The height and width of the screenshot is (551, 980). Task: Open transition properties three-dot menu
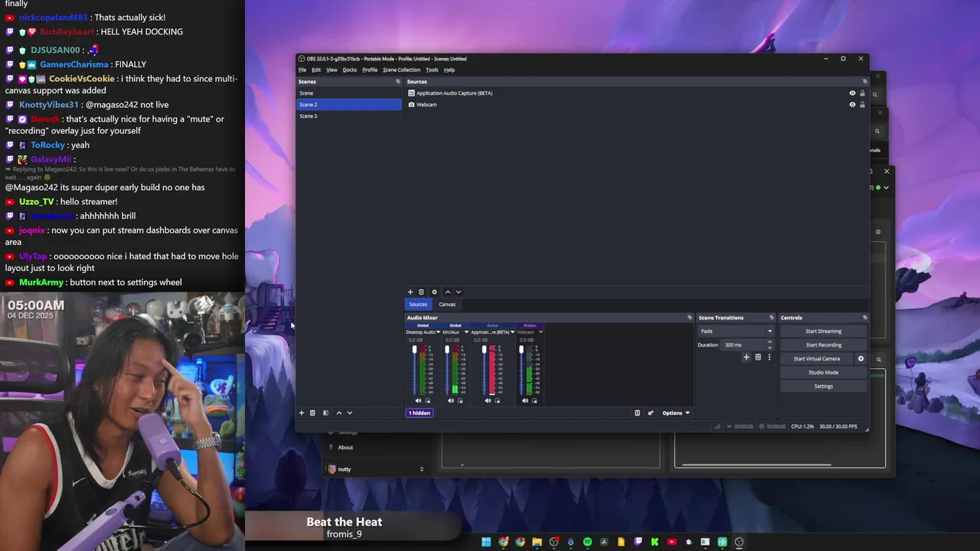click(769, 357)
